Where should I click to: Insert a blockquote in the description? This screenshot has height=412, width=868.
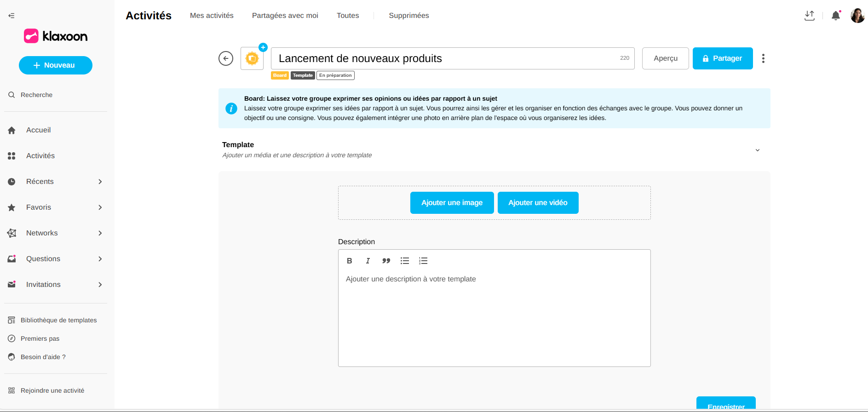point(386,261)
